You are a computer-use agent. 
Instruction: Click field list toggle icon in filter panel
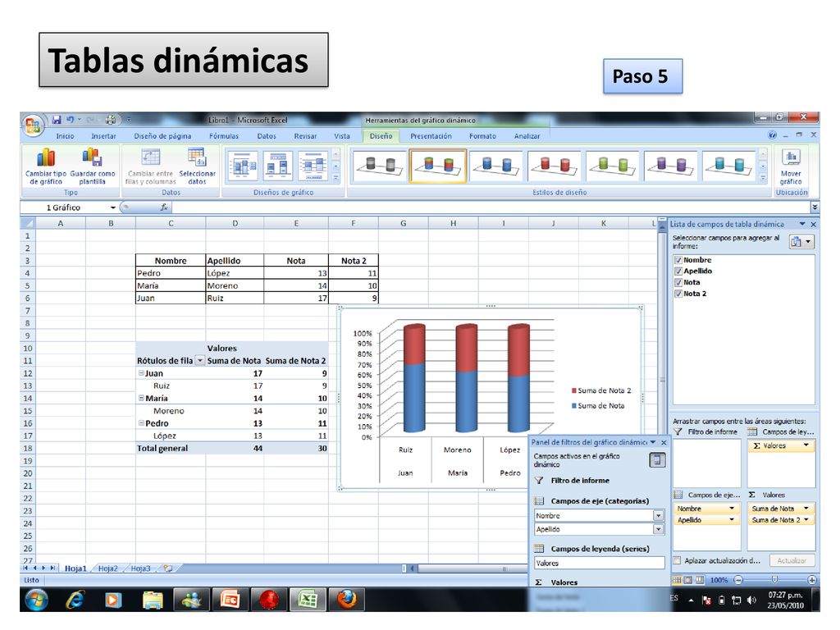[657, 459]
